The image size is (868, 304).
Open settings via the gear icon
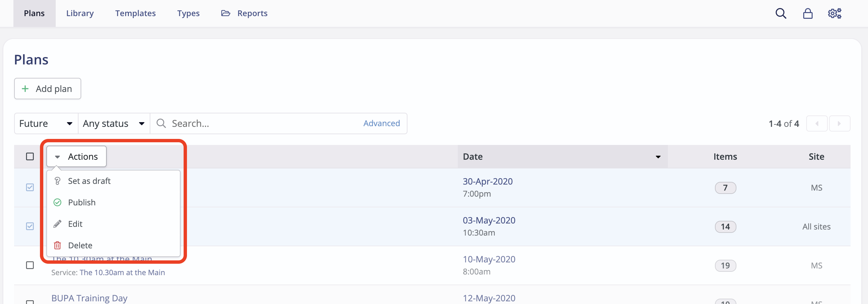[834, 13]
